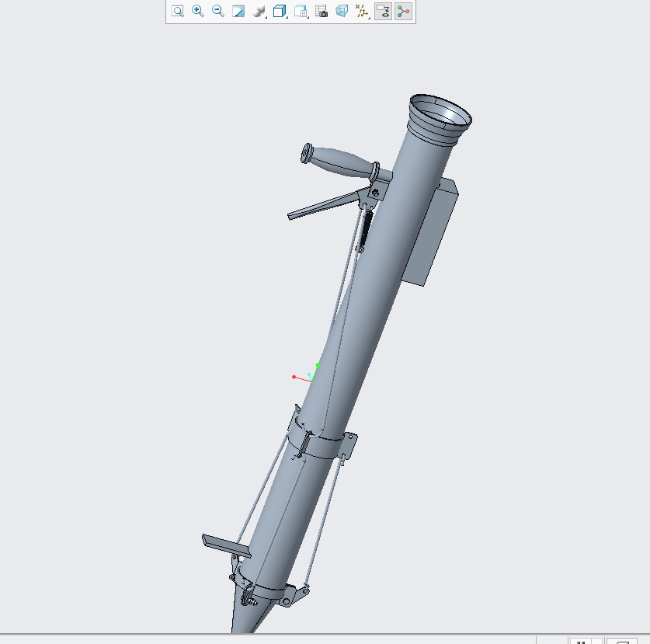The width and height of the screenshot is (650, 644).
Task: Click the Zoom In magnifier icon
Action: (198, 11)
